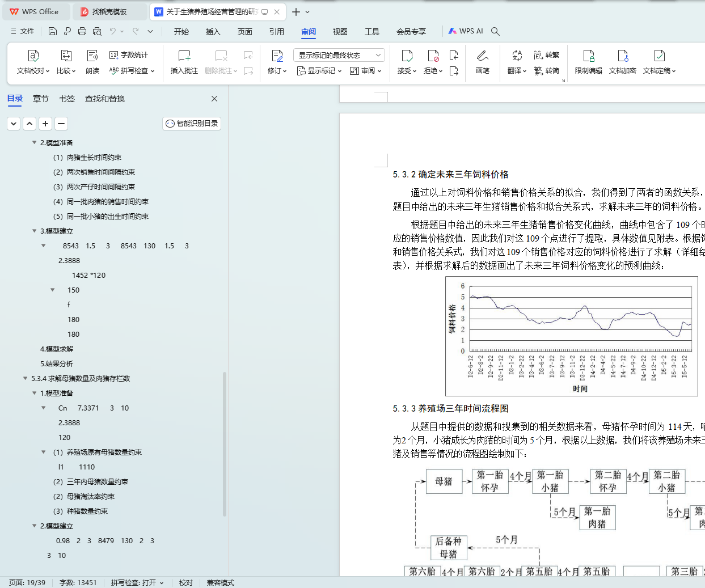This screenshot has height=588, width=705.
Task: Click 插入批注 to add a comment
Action: [184, 62]
